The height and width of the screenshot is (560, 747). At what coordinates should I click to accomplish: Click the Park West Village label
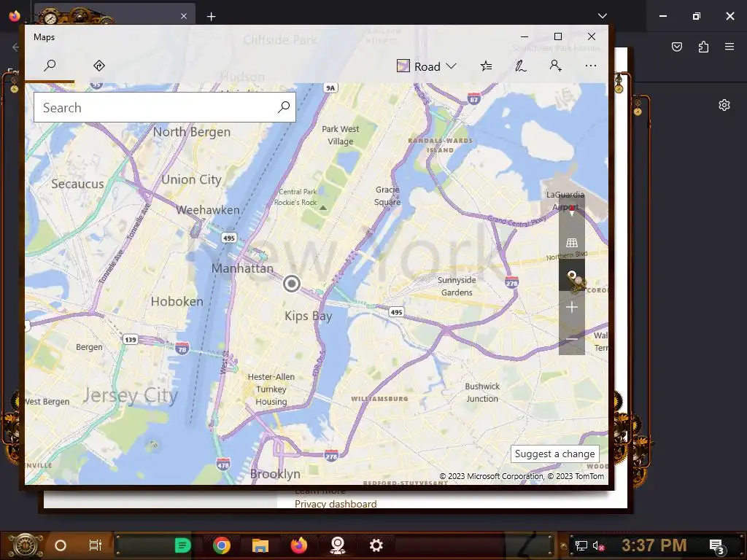coord(340,135)
